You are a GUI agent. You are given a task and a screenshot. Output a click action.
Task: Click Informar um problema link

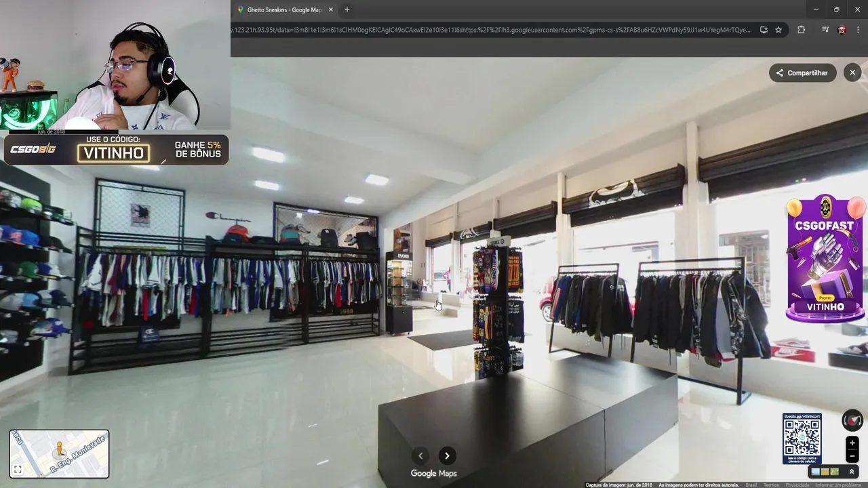tap(838, 485)
